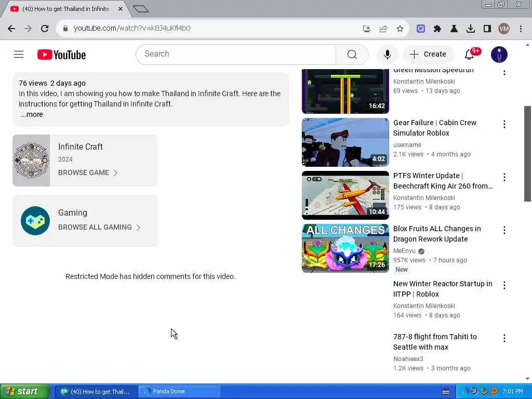Expand description with ...more
Image resolution: width=532 pixels, height=399 pixels.
pyautogui.click(x=32, y=114)
